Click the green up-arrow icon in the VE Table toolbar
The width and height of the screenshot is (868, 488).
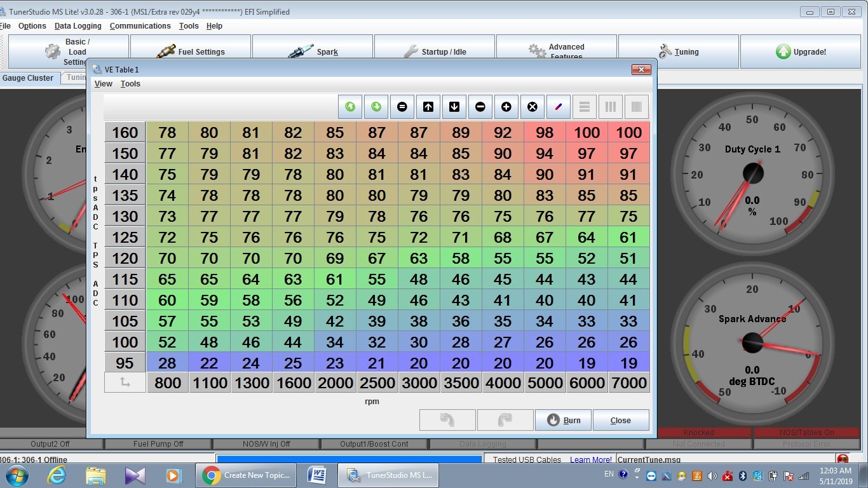350,107
